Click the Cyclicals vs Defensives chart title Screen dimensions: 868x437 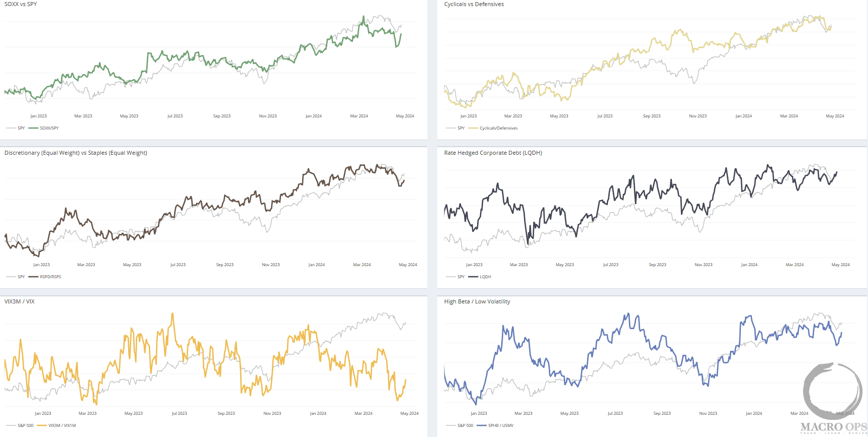pyautogui.click(x=474, y=4)
